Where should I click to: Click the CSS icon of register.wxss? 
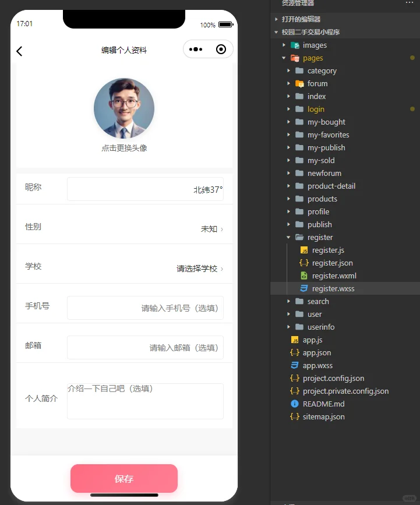tap(304, 288)
